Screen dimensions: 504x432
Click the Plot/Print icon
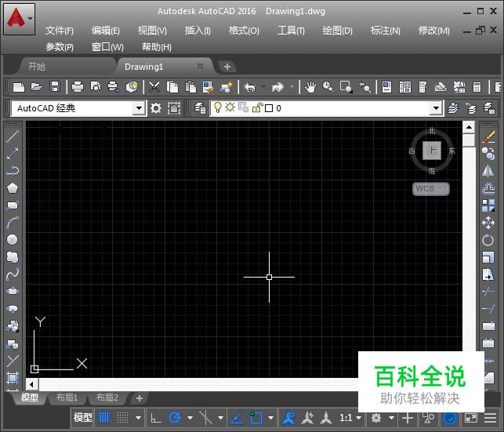(78, 87)
